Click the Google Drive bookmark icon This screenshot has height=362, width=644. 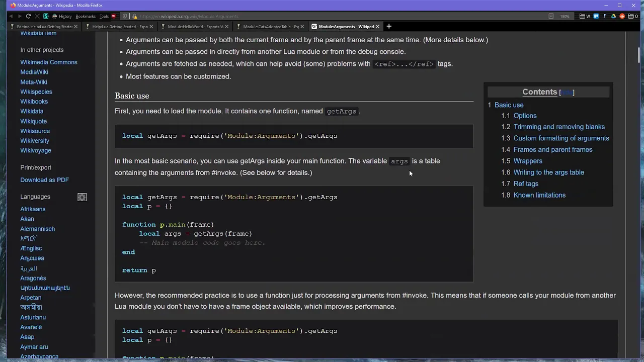[613, 16]
